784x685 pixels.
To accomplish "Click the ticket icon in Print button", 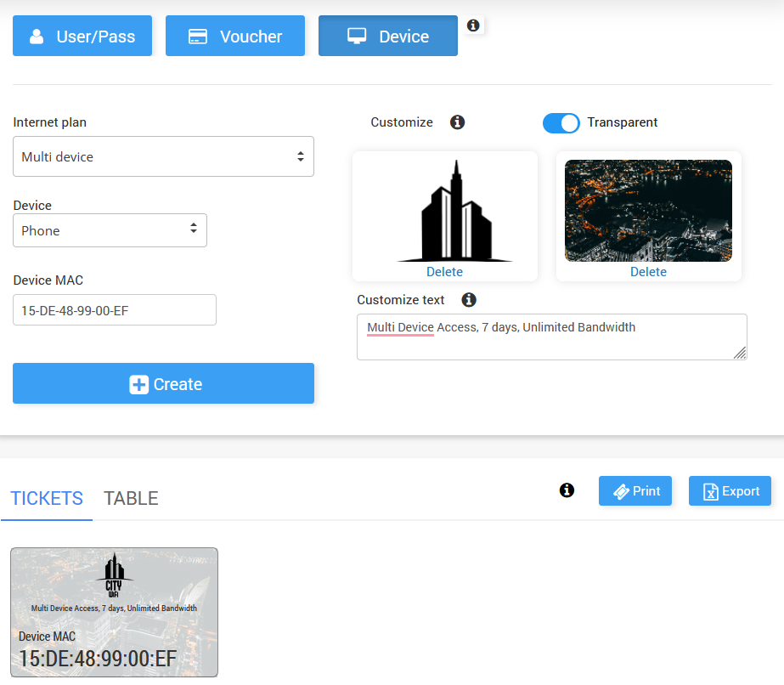I will [x=621, y=491].
